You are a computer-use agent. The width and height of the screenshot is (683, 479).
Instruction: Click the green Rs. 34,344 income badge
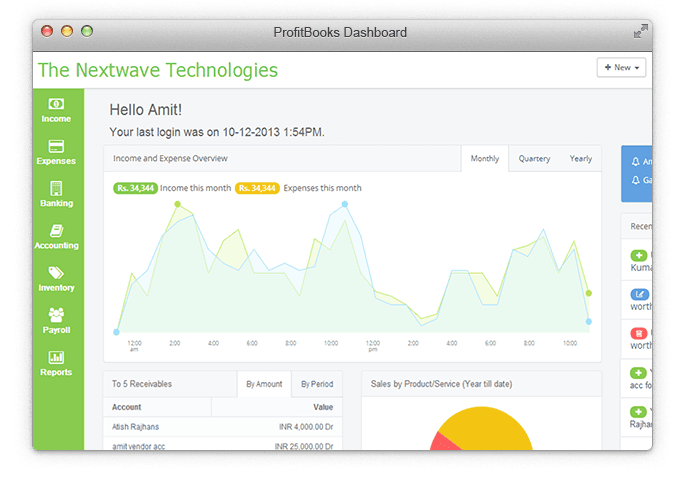(135, 188)
